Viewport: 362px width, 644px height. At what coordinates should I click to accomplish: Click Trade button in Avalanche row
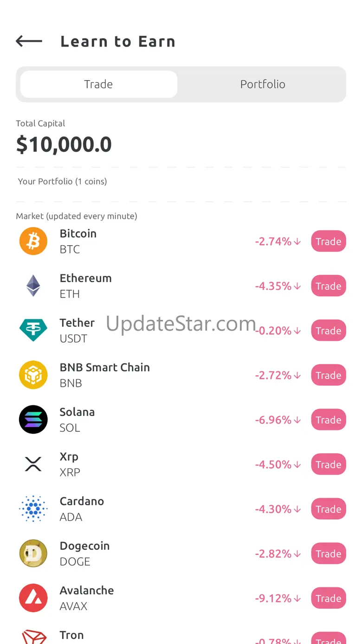[x=328, y=598]
